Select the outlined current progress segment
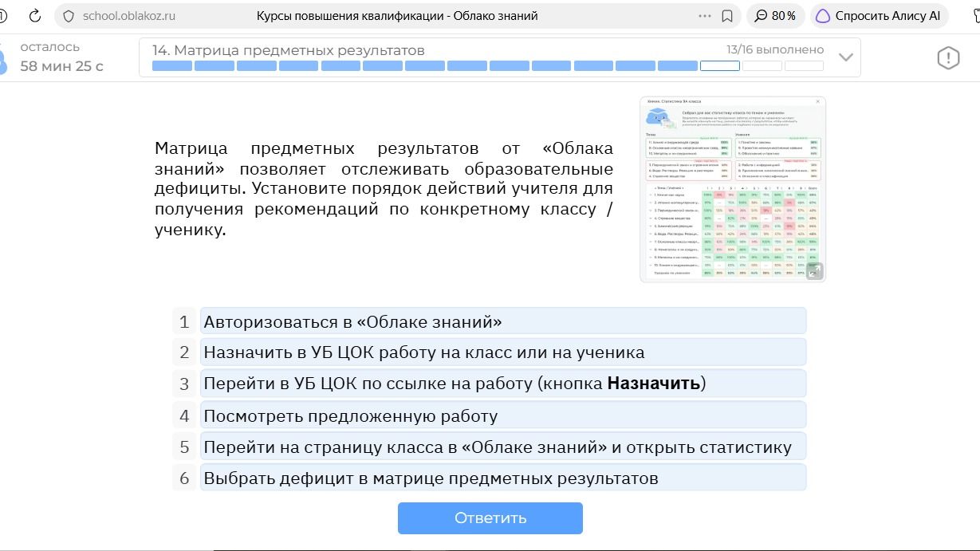Viewport: 980px width, 551px height. [720, 66]
